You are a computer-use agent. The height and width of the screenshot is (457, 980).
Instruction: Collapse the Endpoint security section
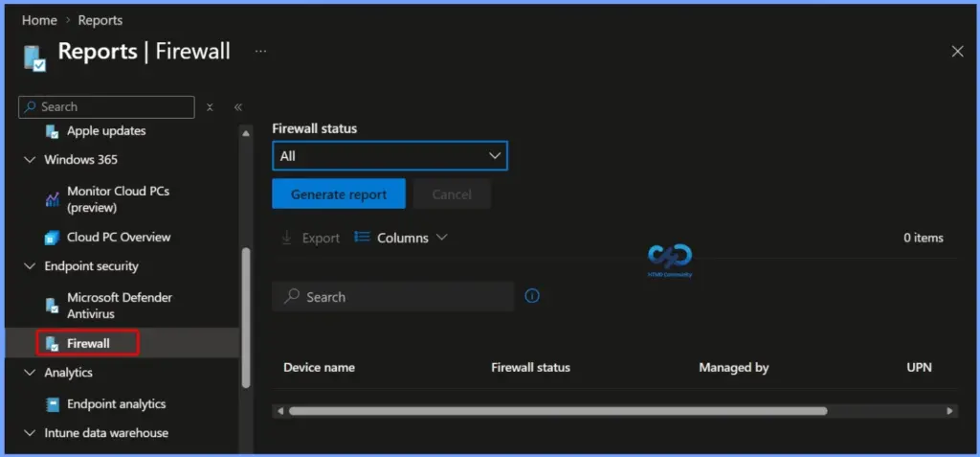(30, 266)
